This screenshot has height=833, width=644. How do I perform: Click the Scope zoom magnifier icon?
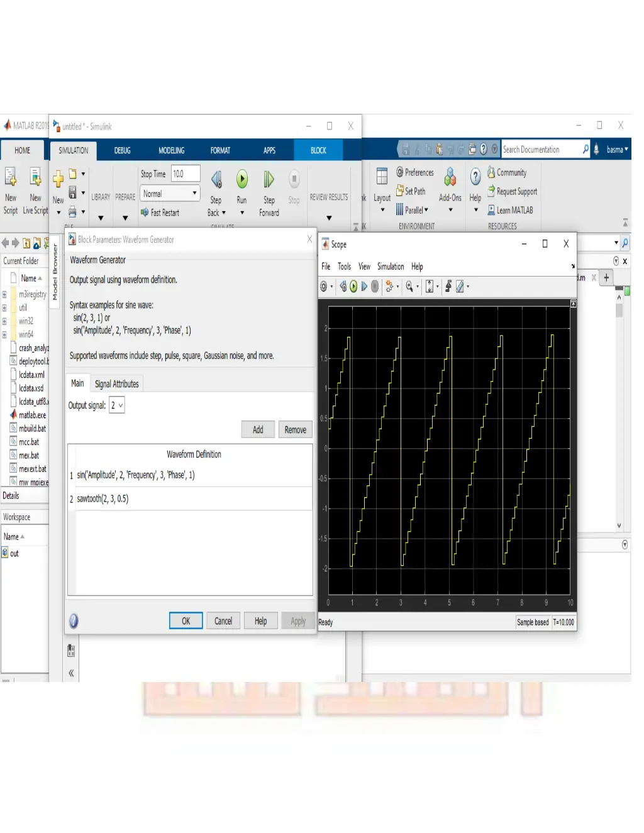click(x=409, y=287)
